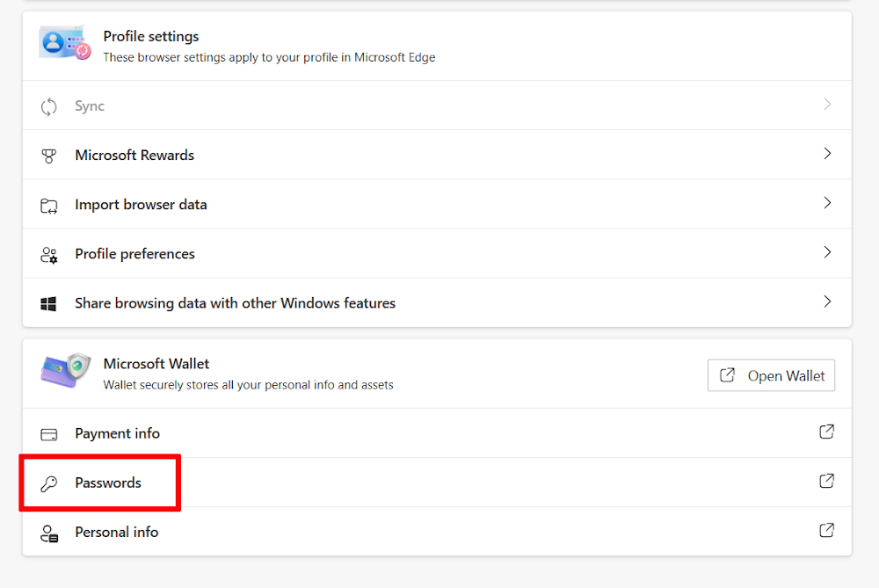Viewport: 879px width, 588px height.
Task: Click the Microsoft Rewards trophy icon
Action: pos(48,156)
